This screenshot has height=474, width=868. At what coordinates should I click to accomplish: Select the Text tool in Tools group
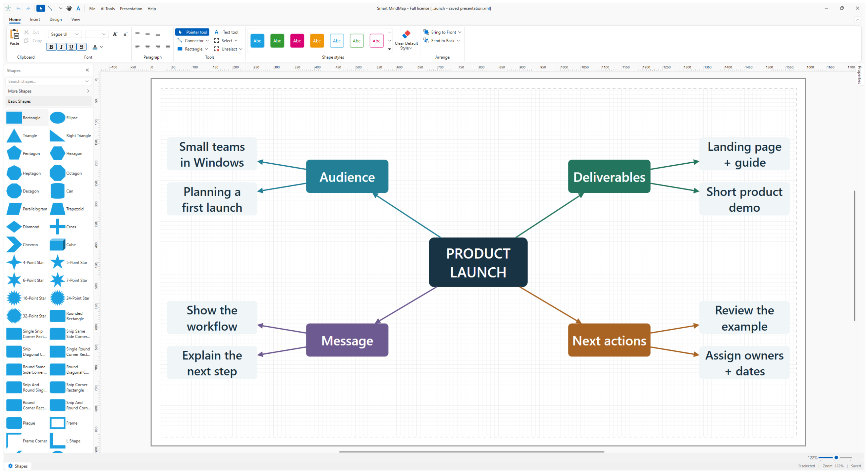pyautogui.click(x=226, y=32)
